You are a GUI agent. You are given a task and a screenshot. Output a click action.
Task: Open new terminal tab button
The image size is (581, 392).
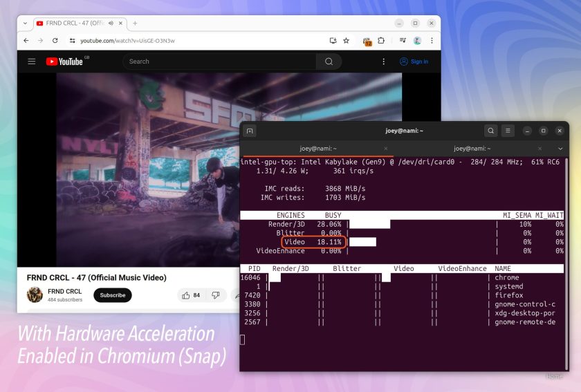pyautogui.click(x=250, y=131)
